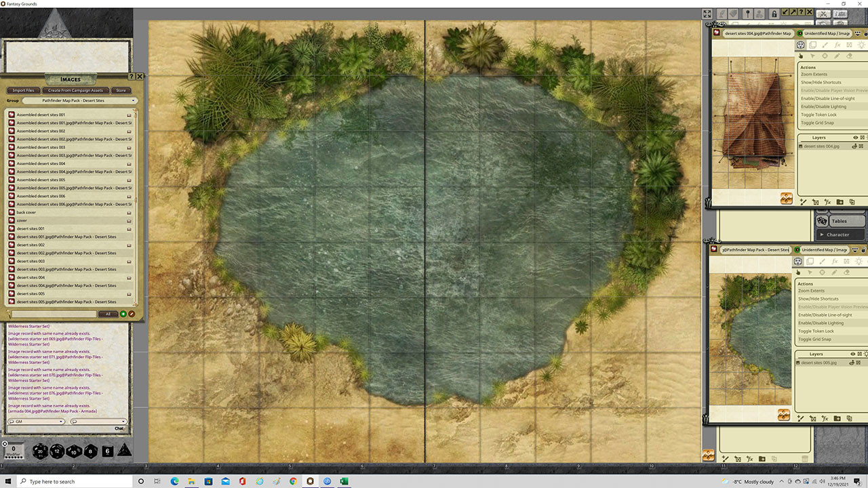The height and width of the screenshot is (488, 868).
Task: Open the Tables sidebar entry
Action: pos(842,220)
